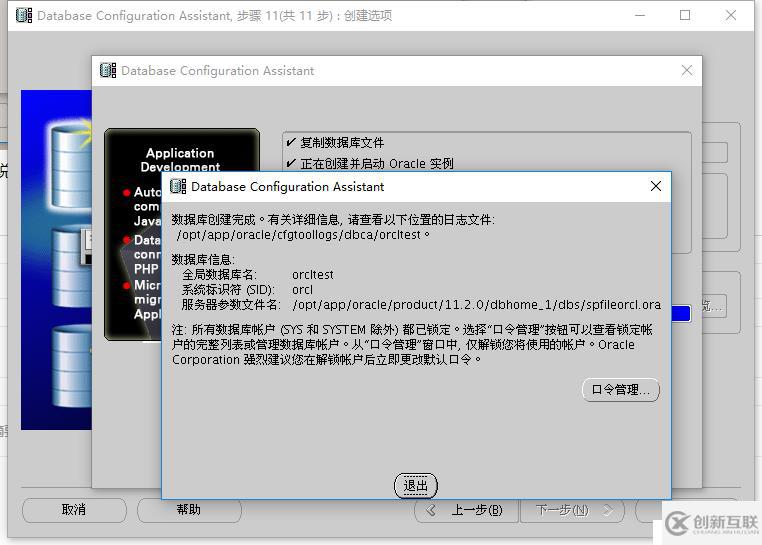
Task: Click the log path /opt/app/oracle/cfgtoollogs/dbca/orcltest
Action: point(299,235)
